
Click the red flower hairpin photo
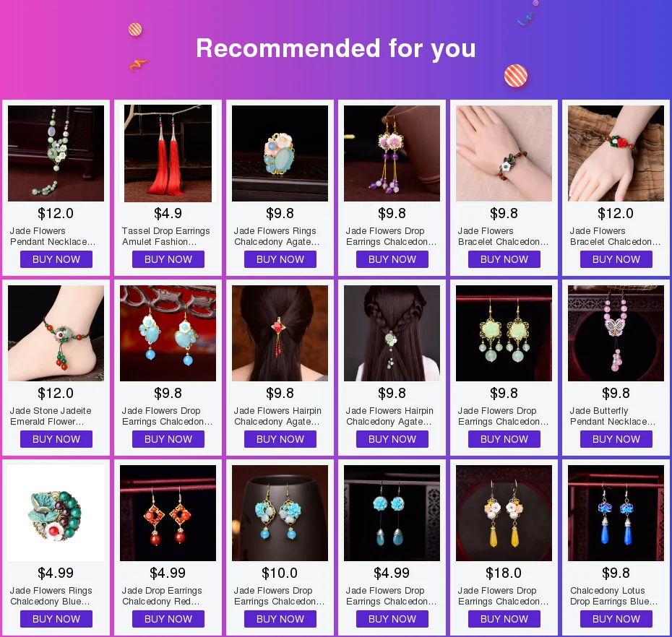[280, 333]
